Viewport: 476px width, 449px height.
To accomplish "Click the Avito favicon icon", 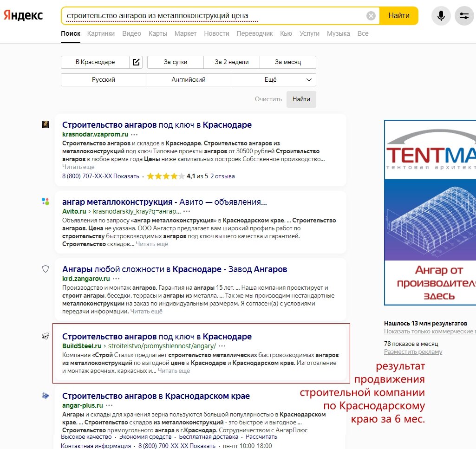I will [46, 202].
